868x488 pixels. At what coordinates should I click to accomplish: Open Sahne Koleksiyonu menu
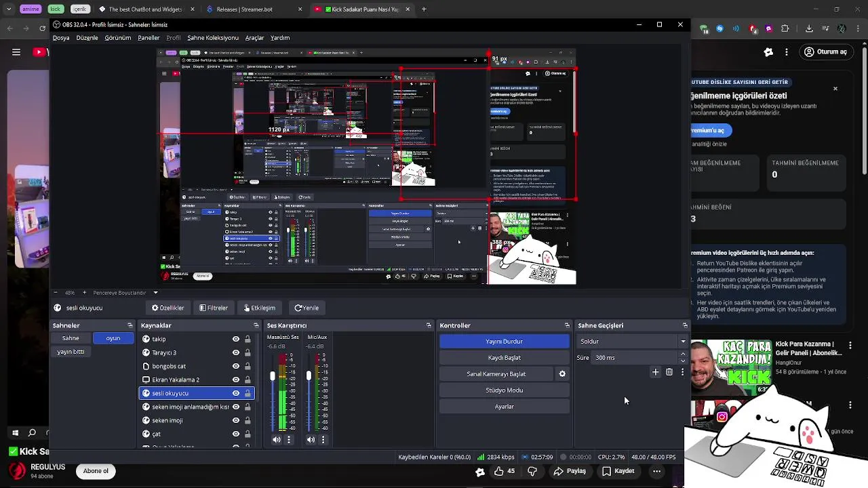(213, 38)
